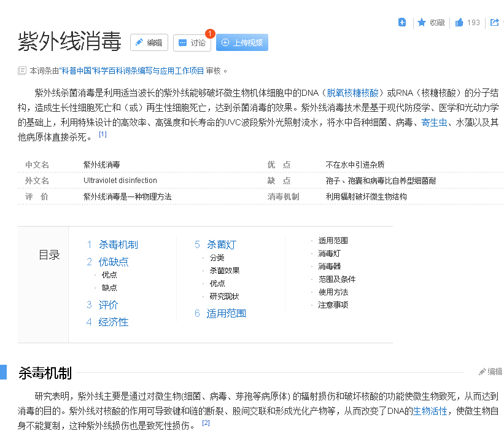Click the 孢子、孢囊和病毒比自养型细菌耐 value
504x436 pixels.
[x=381, y=181]
